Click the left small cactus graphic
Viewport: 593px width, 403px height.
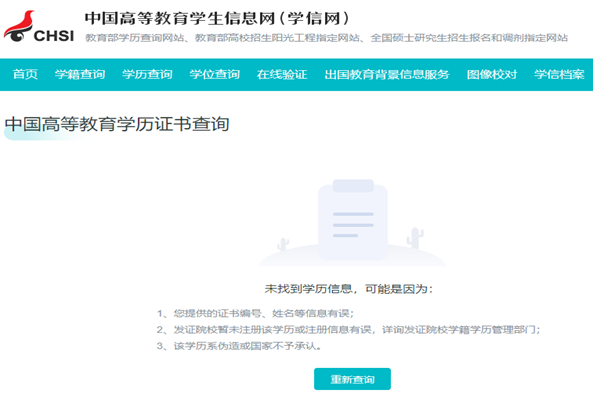tap(283, 244)
